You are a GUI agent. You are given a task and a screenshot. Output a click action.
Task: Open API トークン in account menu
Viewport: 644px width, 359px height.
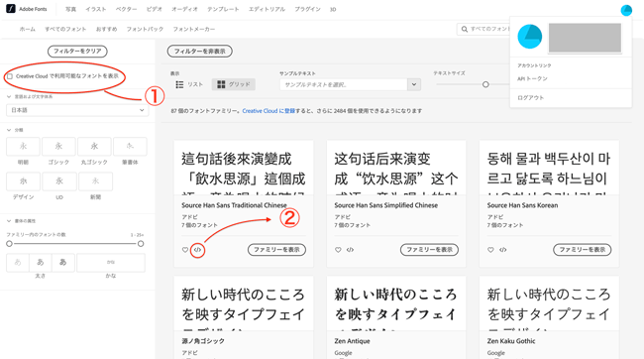tap(532, 78)
